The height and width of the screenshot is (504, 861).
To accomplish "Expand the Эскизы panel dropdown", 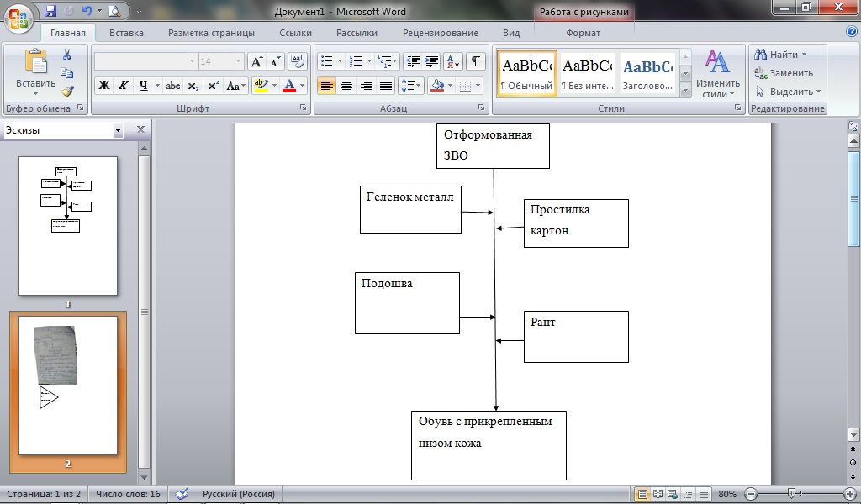I will pos(118,130).
